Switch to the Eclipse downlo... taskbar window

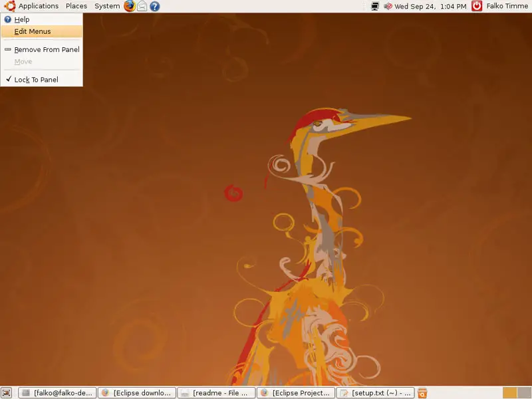tap(137, 393)
